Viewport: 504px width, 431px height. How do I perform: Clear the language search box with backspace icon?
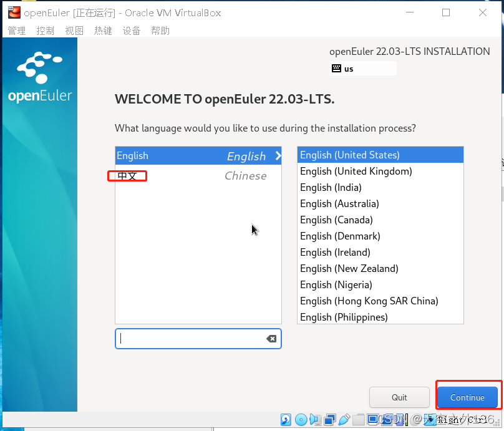(271, 339)
